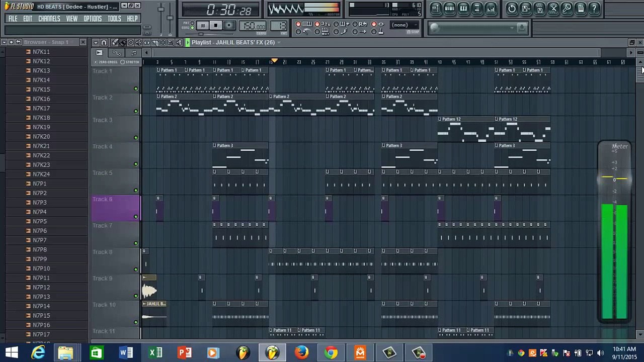644x362 pixels.
Task: Select the Playback speaker tool in Playlist
Action: 179,43
